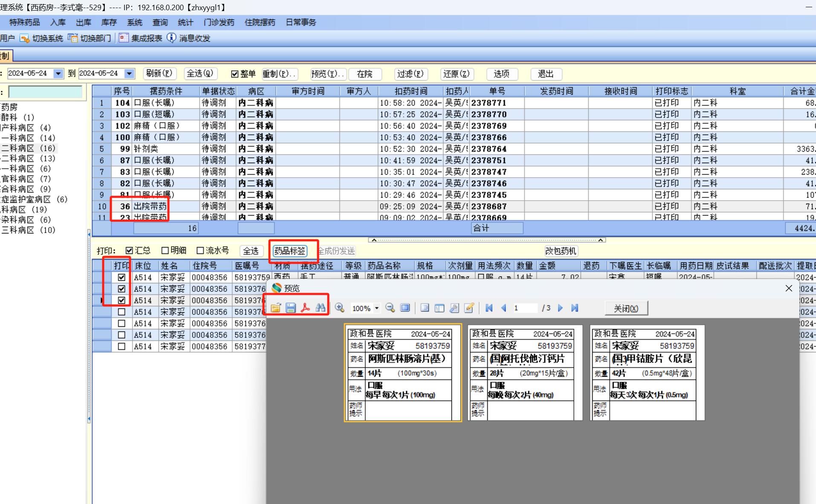Viewport: 816px width, 504px height.
Task: Click preview page number input field
Action: point(525,308)
